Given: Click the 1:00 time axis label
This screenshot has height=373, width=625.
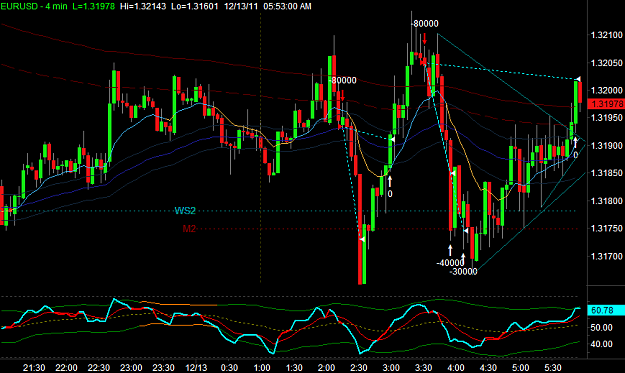Looking at the screenshot, I should [x=262, y=368].
